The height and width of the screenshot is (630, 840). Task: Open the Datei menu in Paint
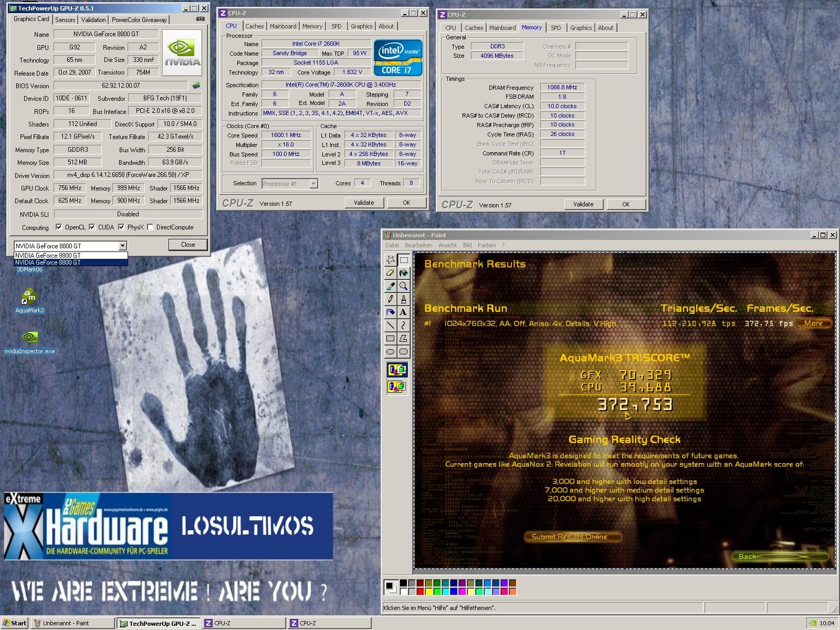click(392, 245)
